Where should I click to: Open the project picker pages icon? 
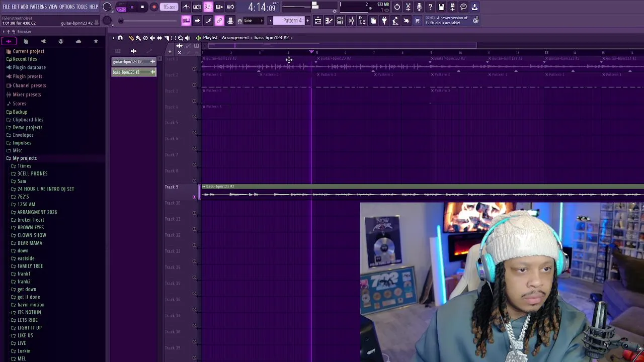pyautogui.click(x=373, y=21)
